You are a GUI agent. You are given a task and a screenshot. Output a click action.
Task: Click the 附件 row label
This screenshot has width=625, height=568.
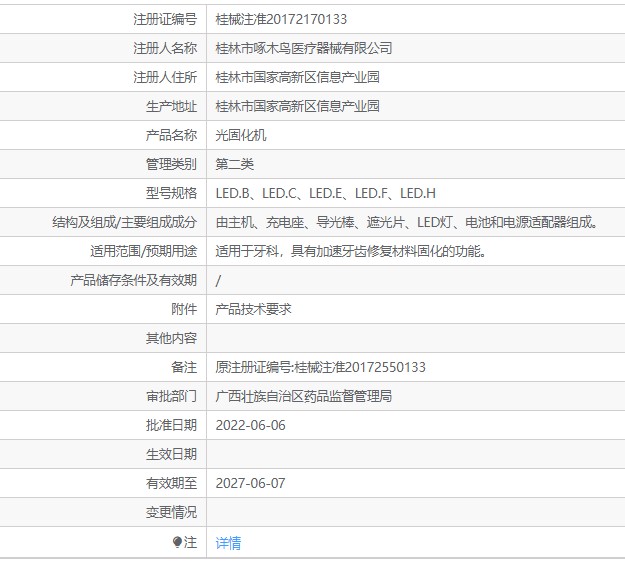coord(184,309)
